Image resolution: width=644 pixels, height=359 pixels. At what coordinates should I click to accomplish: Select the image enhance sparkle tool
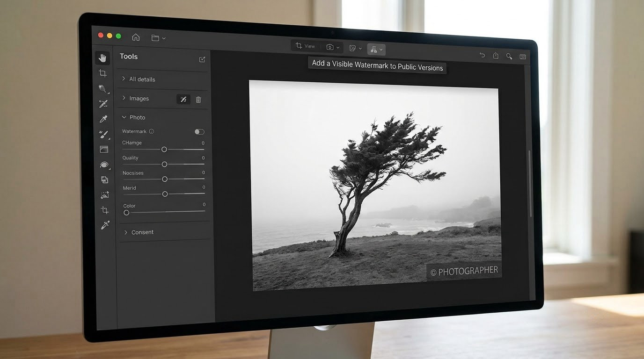pyautogui.click(x=104, y=195)
